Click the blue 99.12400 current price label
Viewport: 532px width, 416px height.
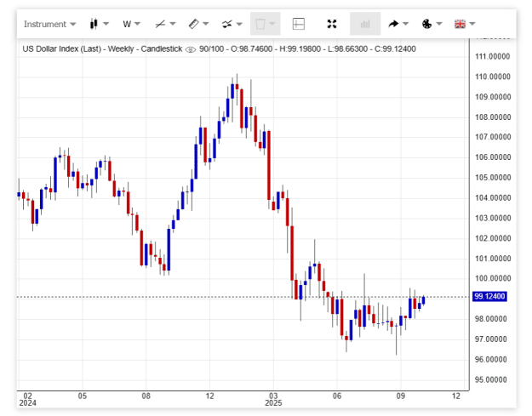point(489,297)
